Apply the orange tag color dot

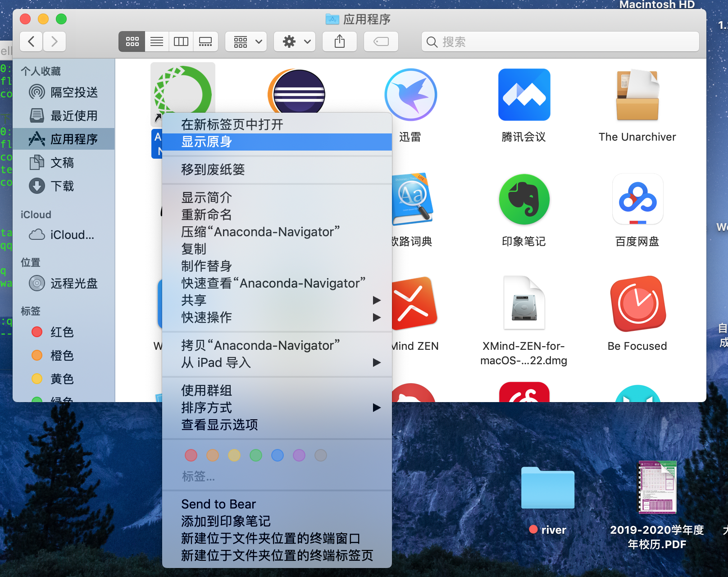(x=213, y=455)
